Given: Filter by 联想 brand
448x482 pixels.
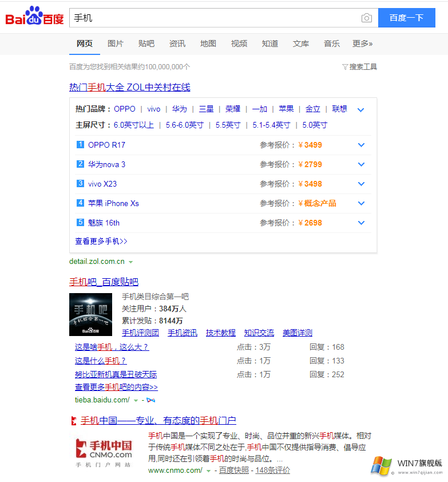Looking at the screenshot, I should point(339,109).
